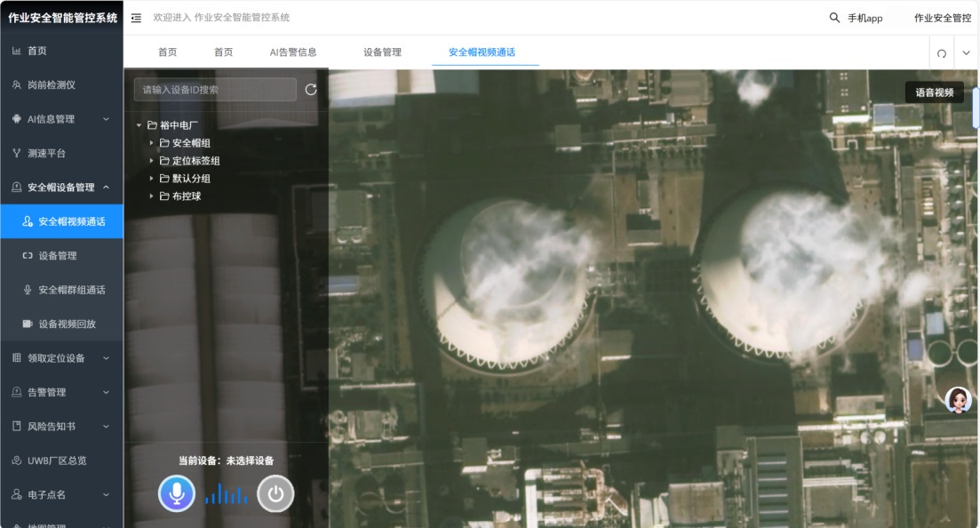Screen dimensions: 980x528
Task: Switch to the AI告警信息 tab
Action: click(x=293, y=52)
